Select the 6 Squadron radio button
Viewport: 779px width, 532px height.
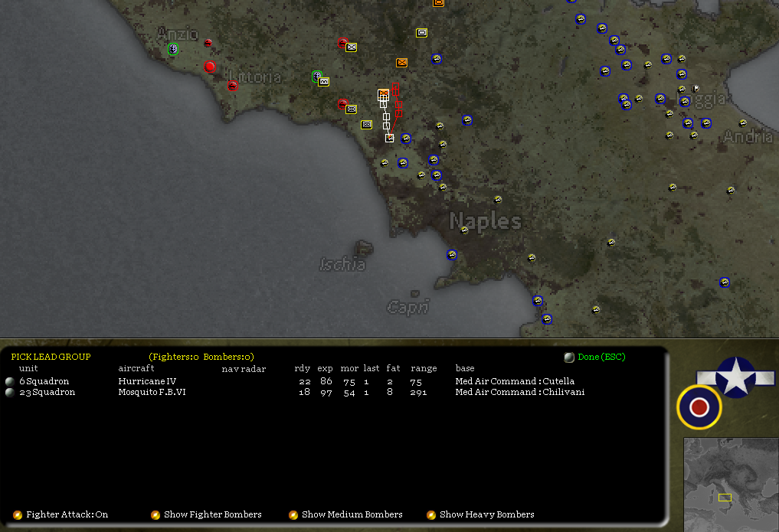click(x=9, y=381)
